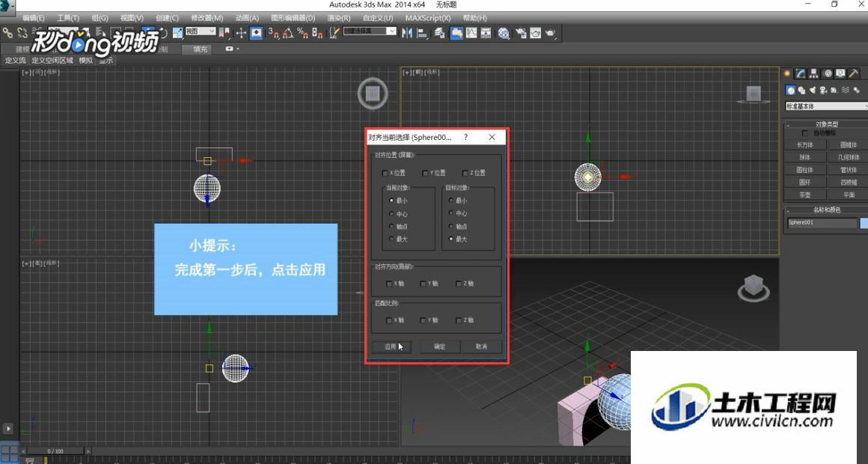The width and height of the screenshot is (868, 464).
Task: Select 中心 radio under 目标对象
Action: (x=451, y=213)
